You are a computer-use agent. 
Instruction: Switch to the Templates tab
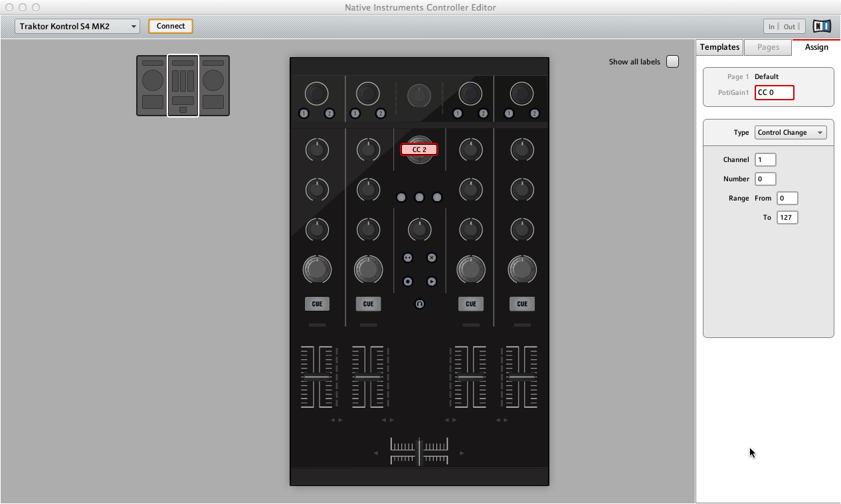click(x=718, y=47)
